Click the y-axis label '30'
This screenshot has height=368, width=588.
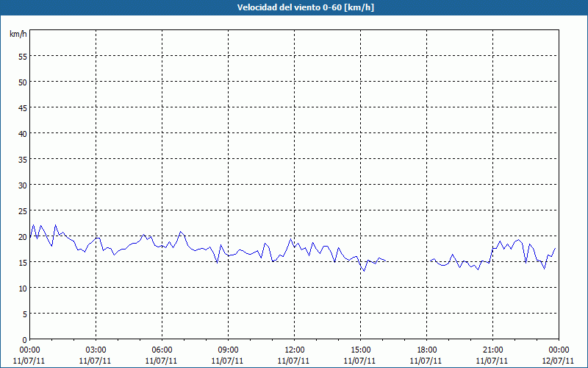[x=23, y=185]
